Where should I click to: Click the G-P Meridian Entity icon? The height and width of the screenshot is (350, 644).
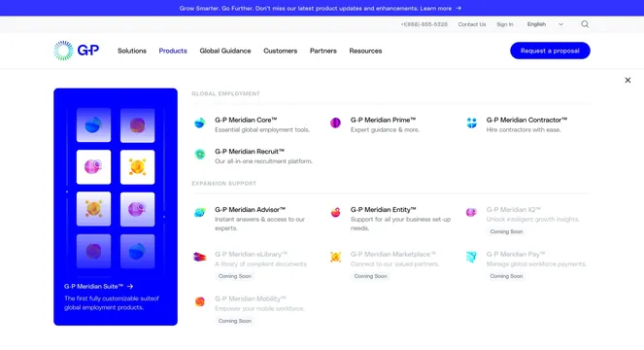click(335, 212)
